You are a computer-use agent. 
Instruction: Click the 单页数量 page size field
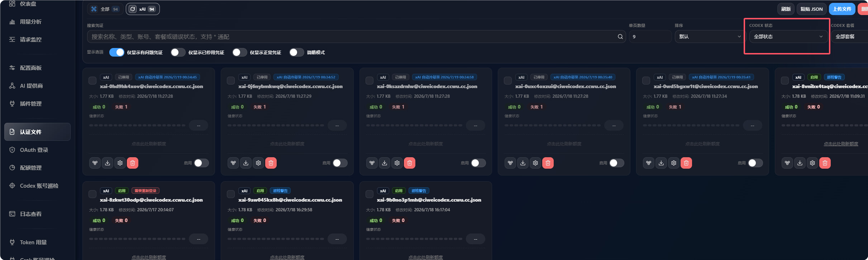[650, 37]
